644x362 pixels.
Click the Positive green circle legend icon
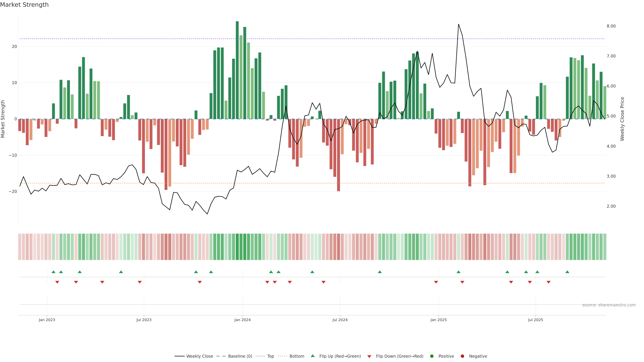tap(432, 356)
